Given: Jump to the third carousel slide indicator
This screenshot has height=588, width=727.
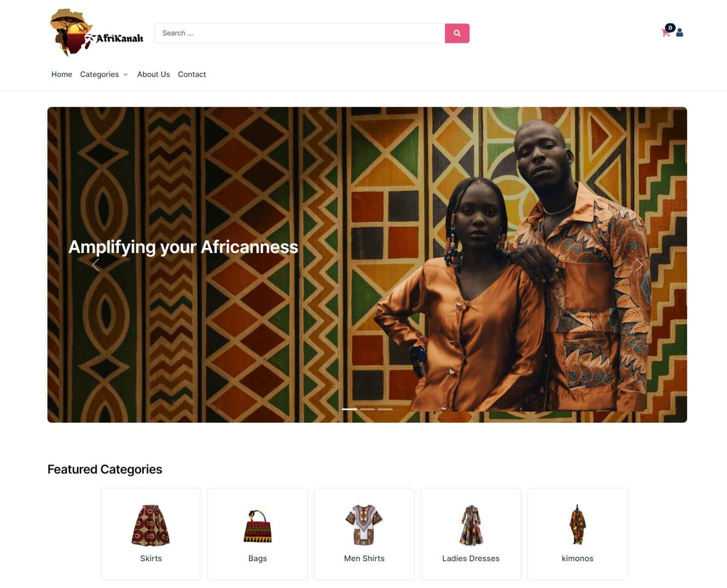Looking at the screenshot, I should click(385, 409).
